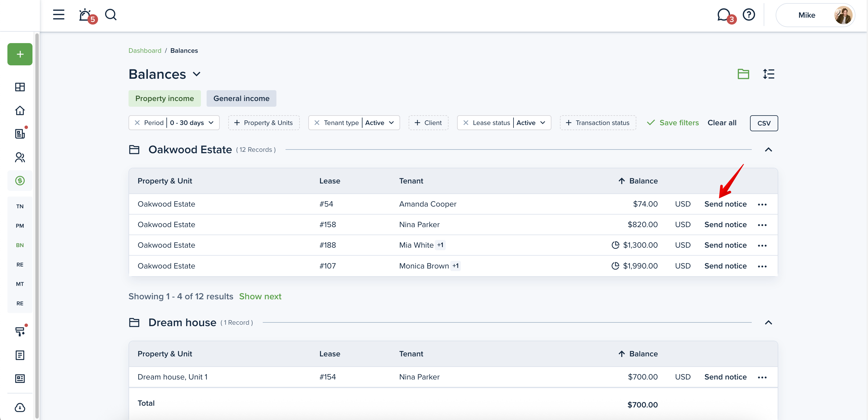Open the Tenant type Active dropdown
Image resolution: width=868 pixels, height=420 pixels.
pyautogui.click(x=379, y=123)
